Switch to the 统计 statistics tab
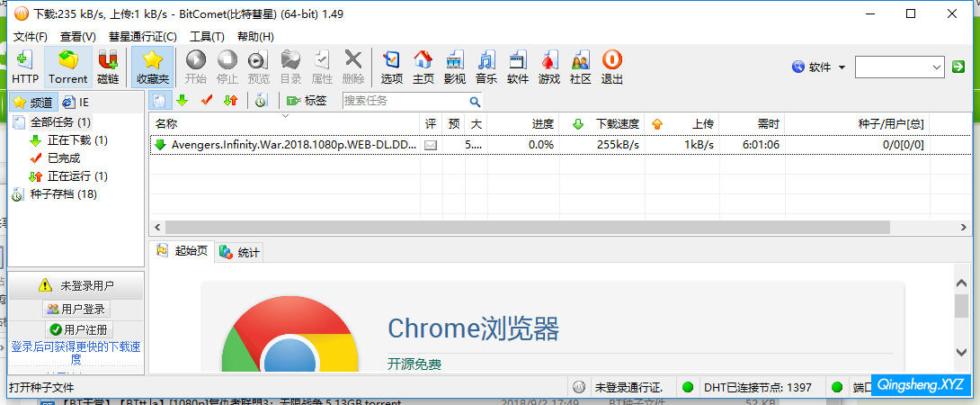980x405 pixels. tap(240, 252)
